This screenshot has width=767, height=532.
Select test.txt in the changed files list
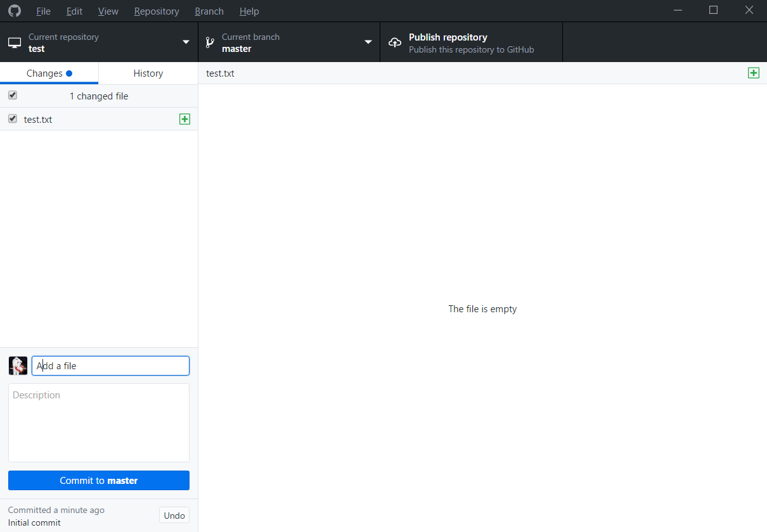(99, 119)
